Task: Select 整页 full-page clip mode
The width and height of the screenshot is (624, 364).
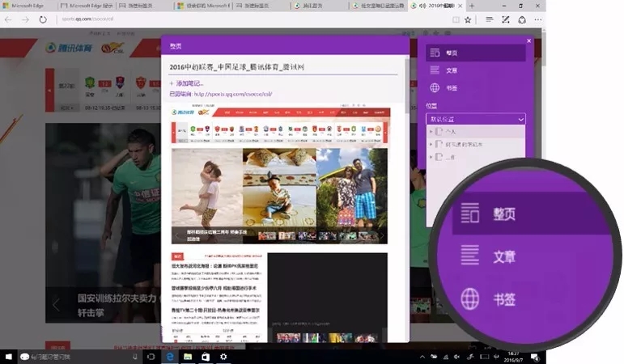Action: 476,53
